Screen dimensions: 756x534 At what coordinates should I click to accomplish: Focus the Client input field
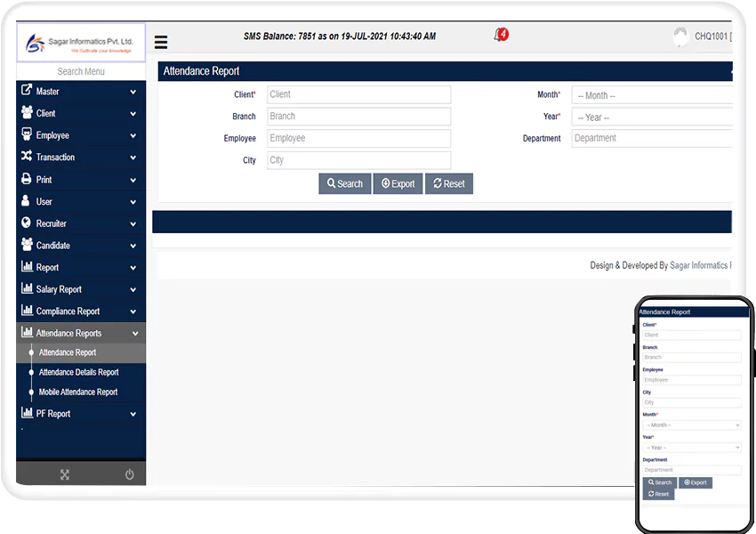(358, 94)
